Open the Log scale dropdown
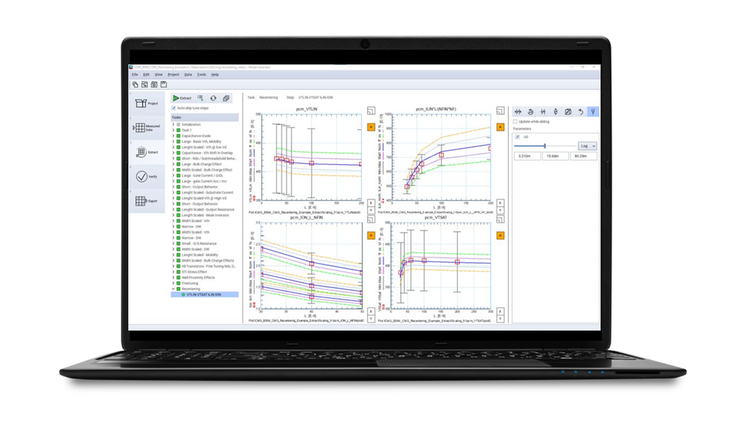This screenshot has width=750, height=422. coord(587,146)
